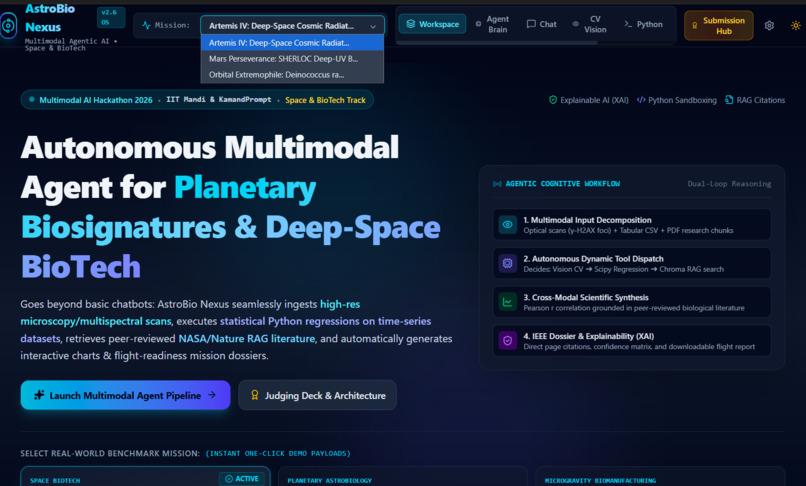Click the speech bubble icon on Chat tab
This screenshot has width=806, height=486.
[x=531, y=24]
